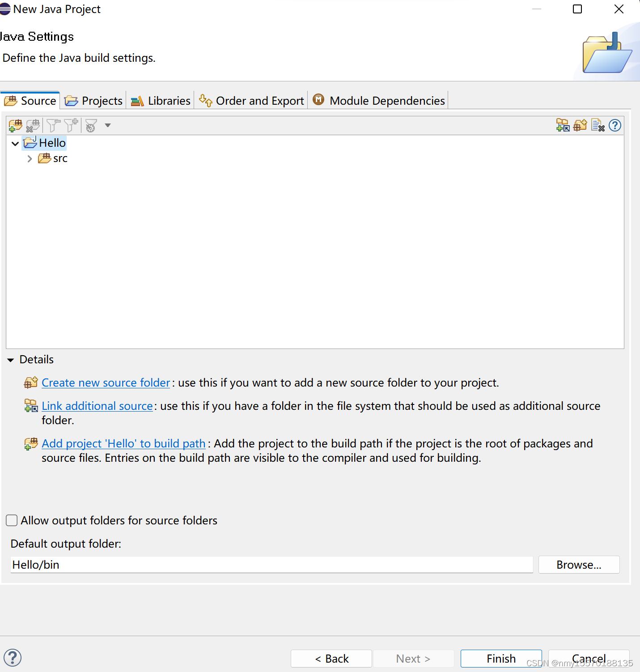The height and width of the screenshot is (672, 640).
Task: Click the Eclipse logo in title bar
Action: click(5, 9)
